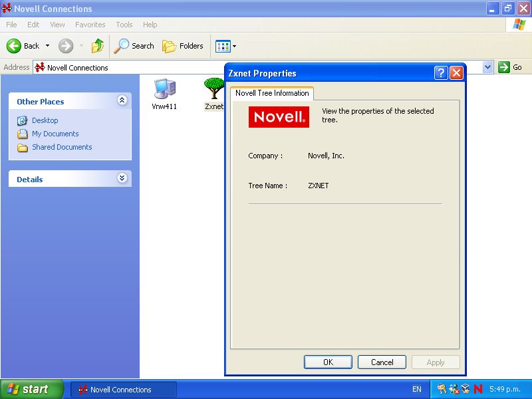
Task: Click the Windows flag logo
Action: pyautogui.click(x=519, y=25)
